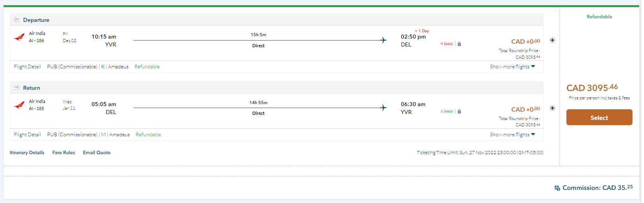Open Itinerary Details
This screenshot has height=203, width=644.
point(27,153)
